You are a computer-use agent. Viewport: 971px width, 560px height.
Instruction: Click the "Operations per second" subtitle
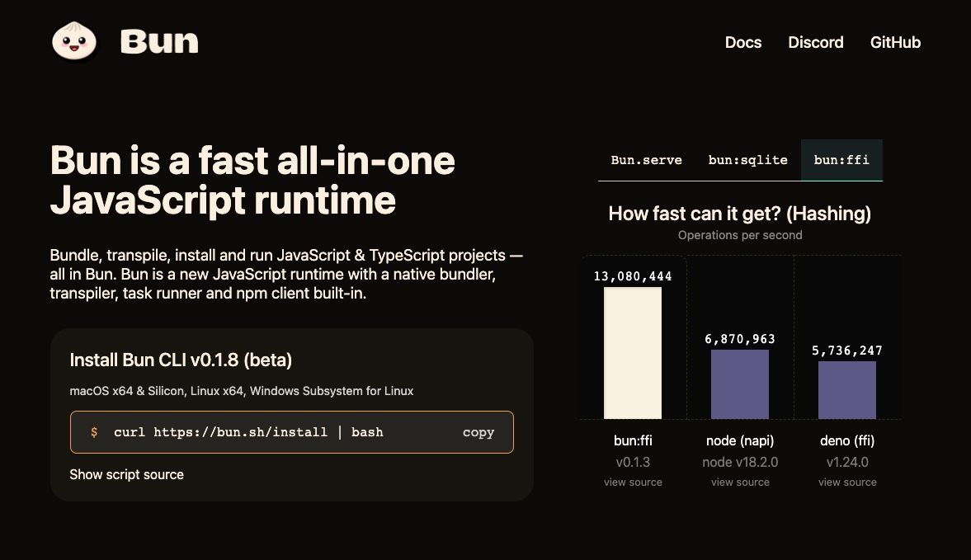[740, 235]
